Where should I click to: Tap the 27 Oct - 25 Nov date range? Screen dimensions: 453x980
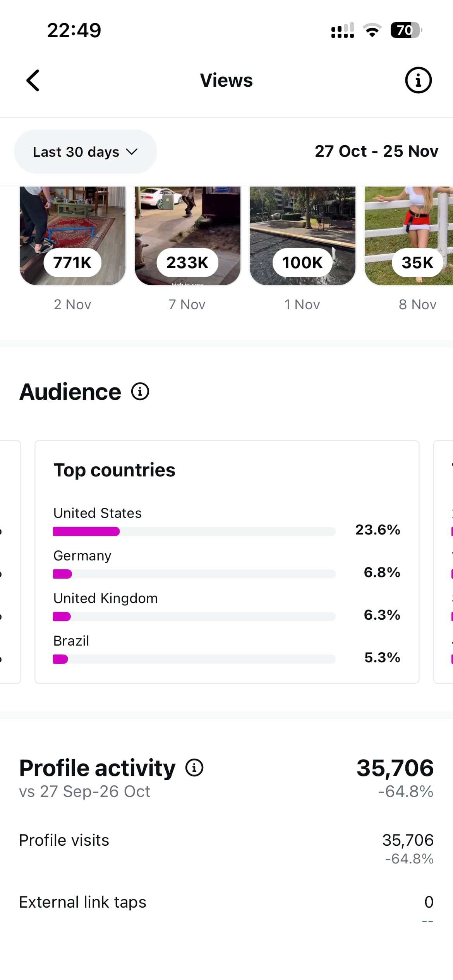pyautogui.click(x=376, y=151)
